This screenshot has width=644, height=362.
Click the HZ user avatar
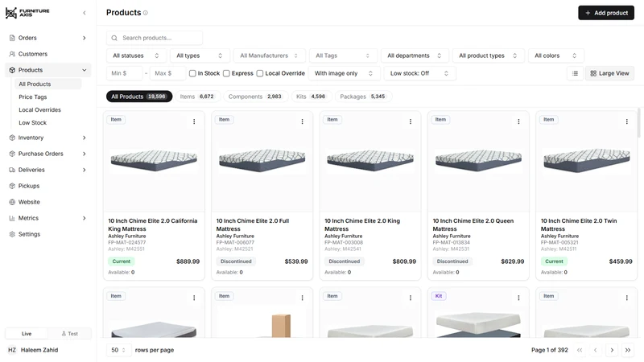(x=12, y=350)
